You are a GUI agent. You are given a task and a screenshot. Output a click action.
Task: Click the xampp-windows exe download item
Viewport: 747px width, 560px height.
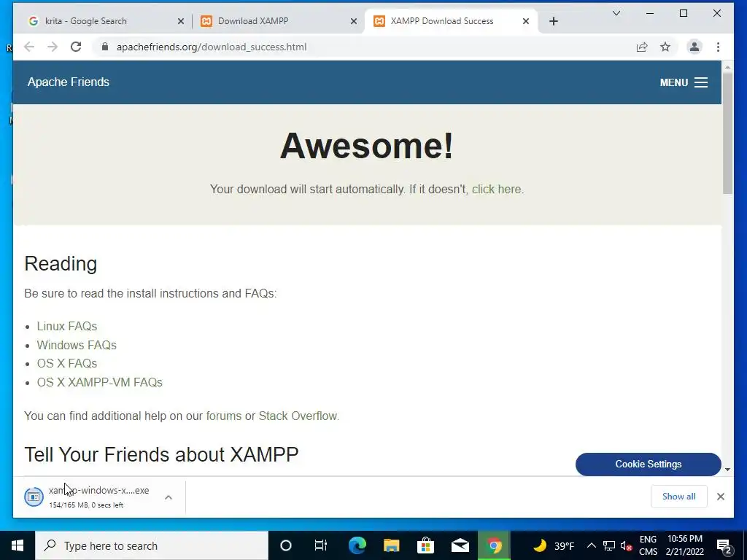tap(88, 497)
